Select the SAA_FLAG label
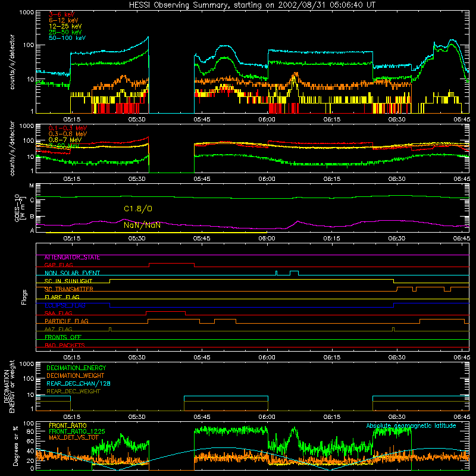476x476 pixels. coord(58,313)
